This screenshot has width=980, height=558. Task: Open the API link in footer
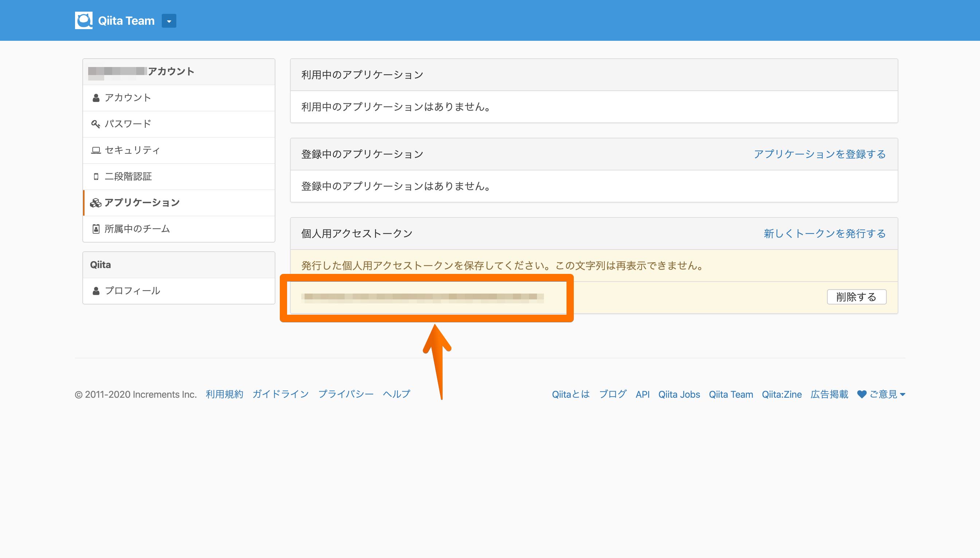pos(642,394)
